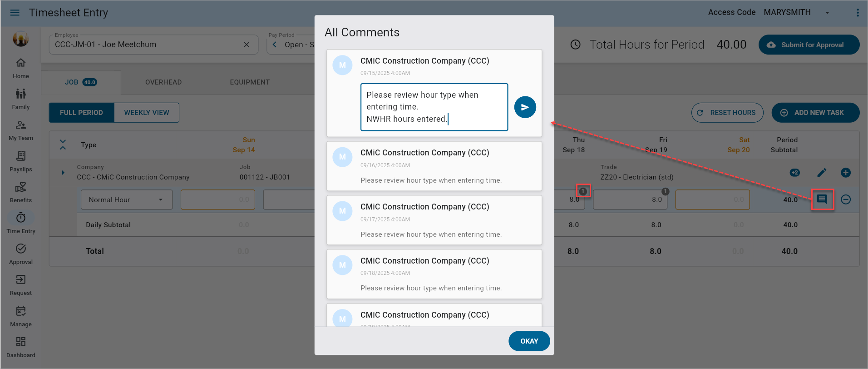Click the pencil edit icon
868x369 pixels.
click(822, 173)
